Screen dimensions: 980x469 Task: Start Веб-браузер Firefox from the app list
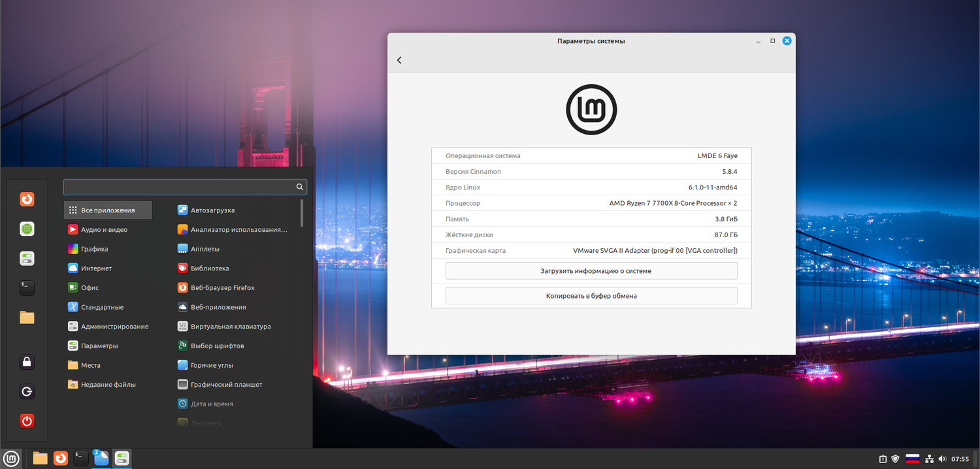point(232,287)
